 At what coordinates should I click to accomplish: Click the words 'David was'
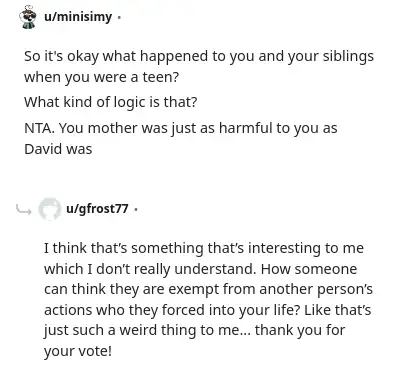click(58, 149)
